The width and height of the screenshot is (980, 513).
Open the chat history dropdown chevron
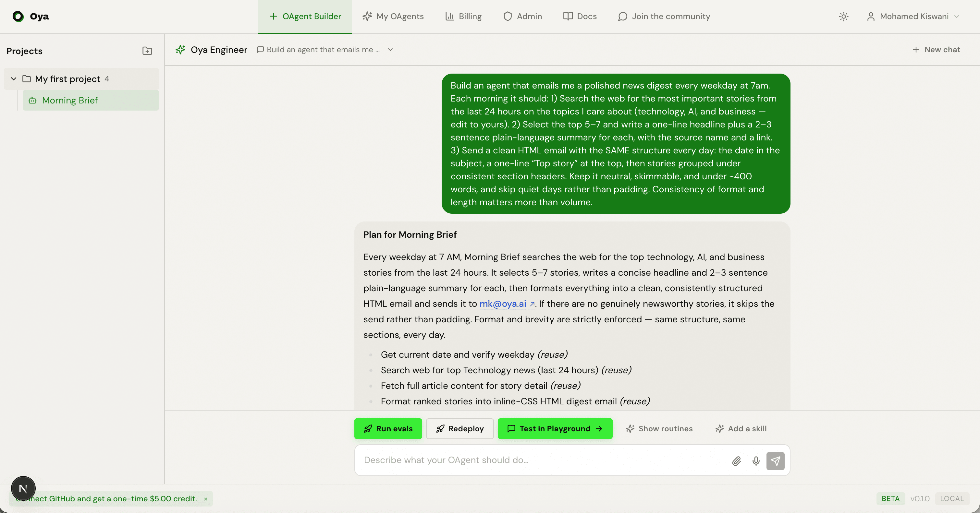tap(390, 49)
